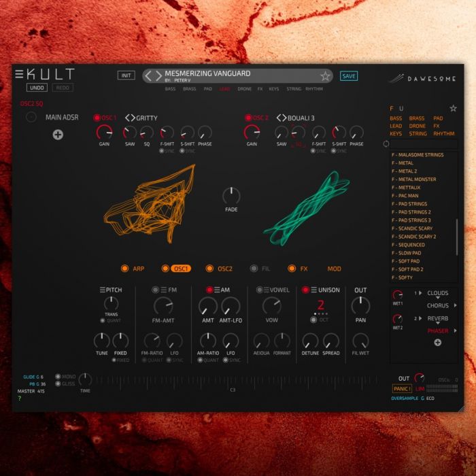Filter browser by DRONE category
This screenshot has width=476, height=476.
point(417,126)
